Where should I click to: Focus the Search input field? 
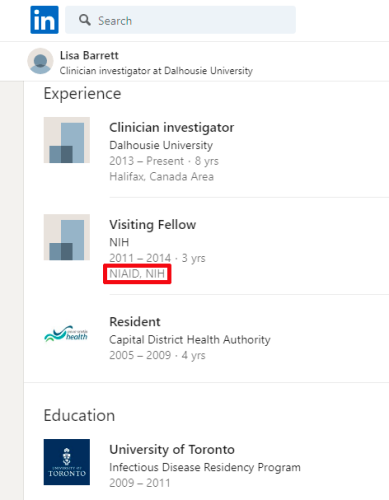[180, 20]
